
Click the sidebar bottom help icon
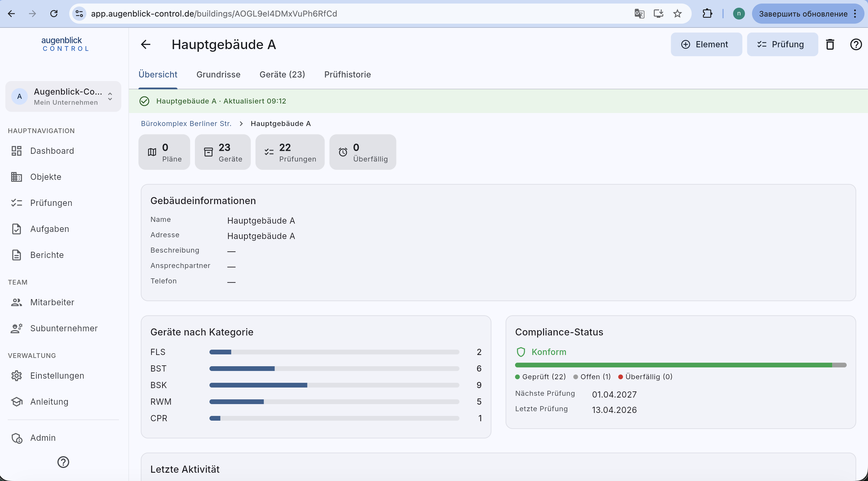click(63, 462)
